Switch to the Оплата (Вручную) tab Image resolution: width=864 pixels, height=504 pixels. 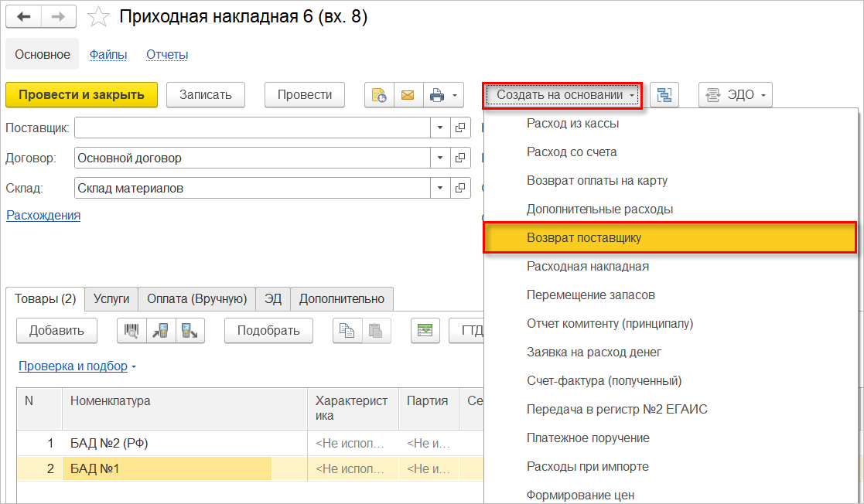click(196, 298)
